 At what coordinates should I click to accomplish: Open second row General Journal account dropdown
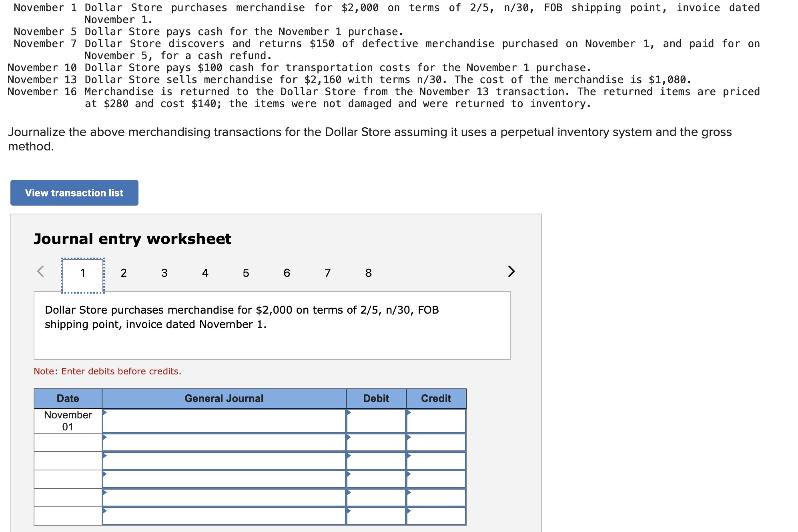[x=224, y=442]
